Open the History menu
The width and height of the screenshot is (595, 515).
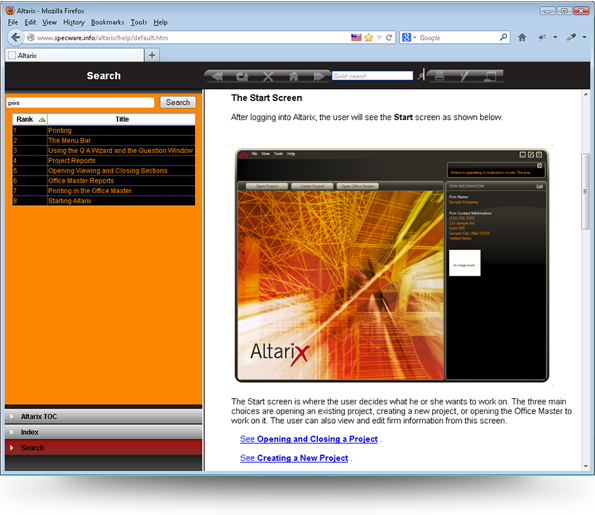tap(74, 22)
